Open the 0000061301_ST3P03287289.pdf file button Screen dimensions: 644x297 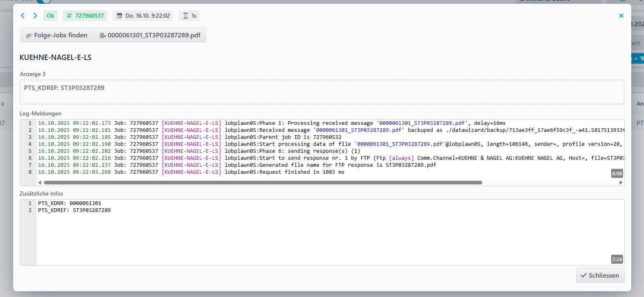150,35
